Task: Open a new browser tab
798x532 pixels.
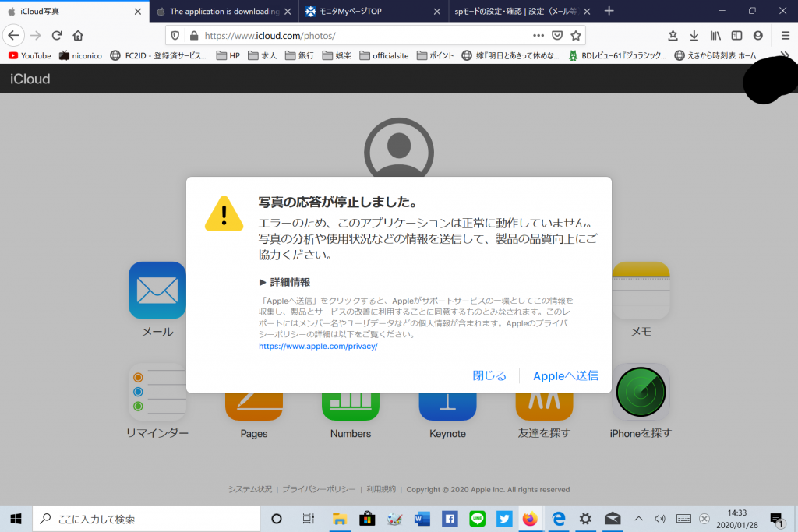Action: tap(609, 11)
